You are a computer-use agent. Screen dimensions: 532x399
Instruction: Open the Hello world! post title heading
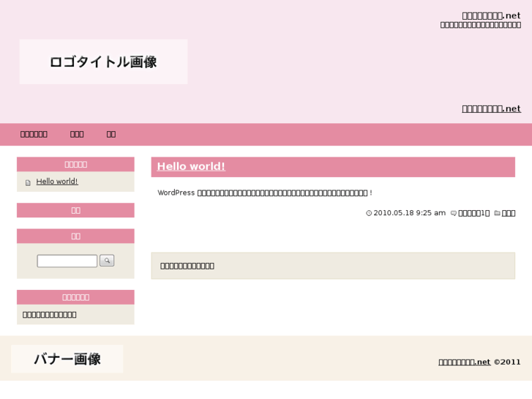coord(191,166)
